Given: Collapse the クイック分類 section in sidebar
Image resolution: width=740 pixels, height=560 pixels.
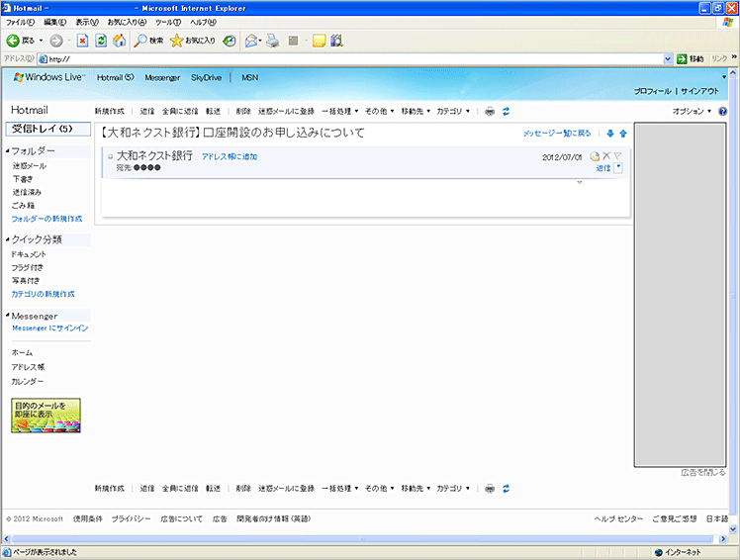Looking at the screenshot, I should click(x=8, y=239).
